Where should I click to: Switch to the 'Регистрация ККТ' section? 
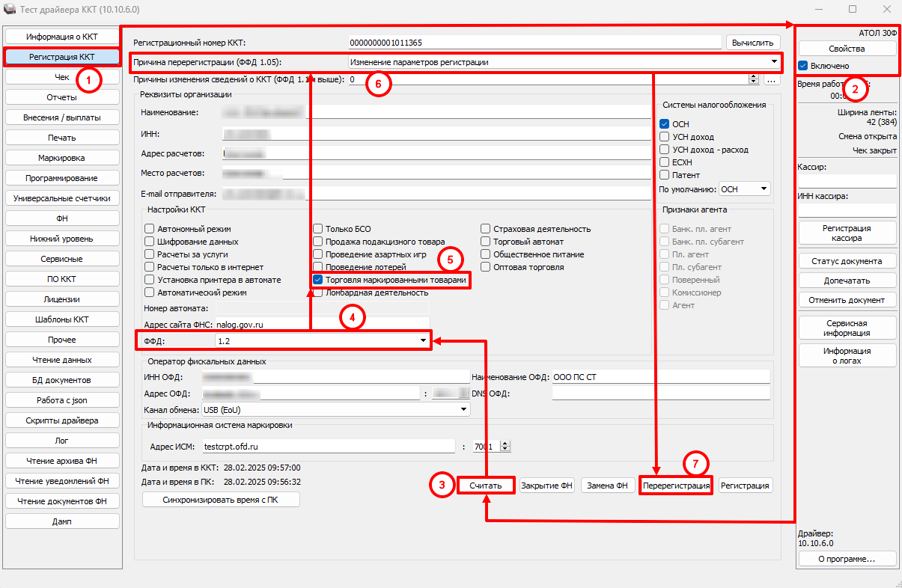click(61, 57)
